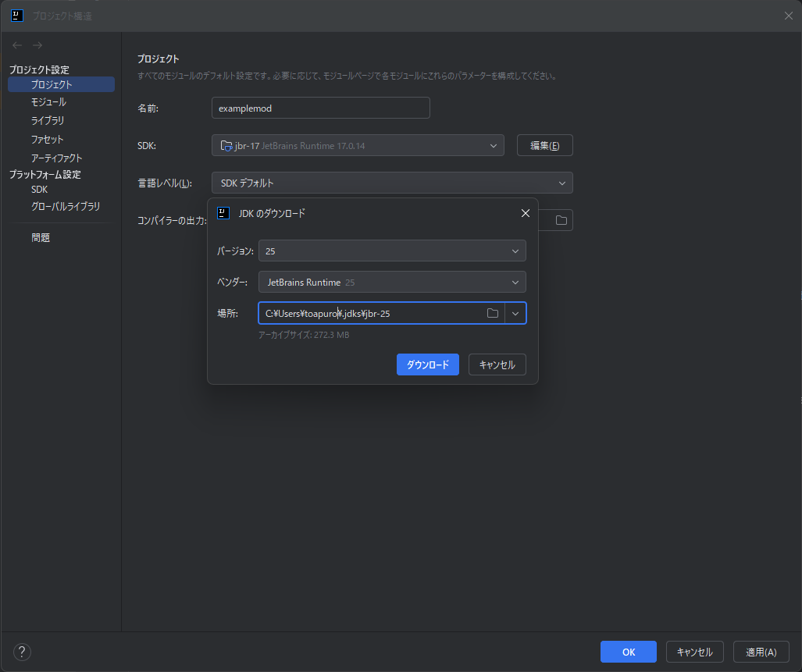Screen dimensions: 802x672
Task: Browse folder icon in location field
Action: coord(493,313)
